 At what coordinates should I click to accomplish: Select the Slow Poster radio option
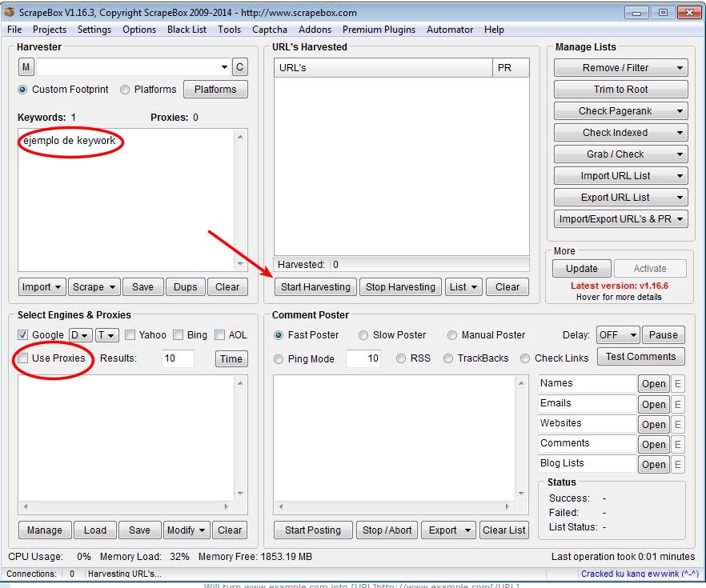(x=363, y=335)
